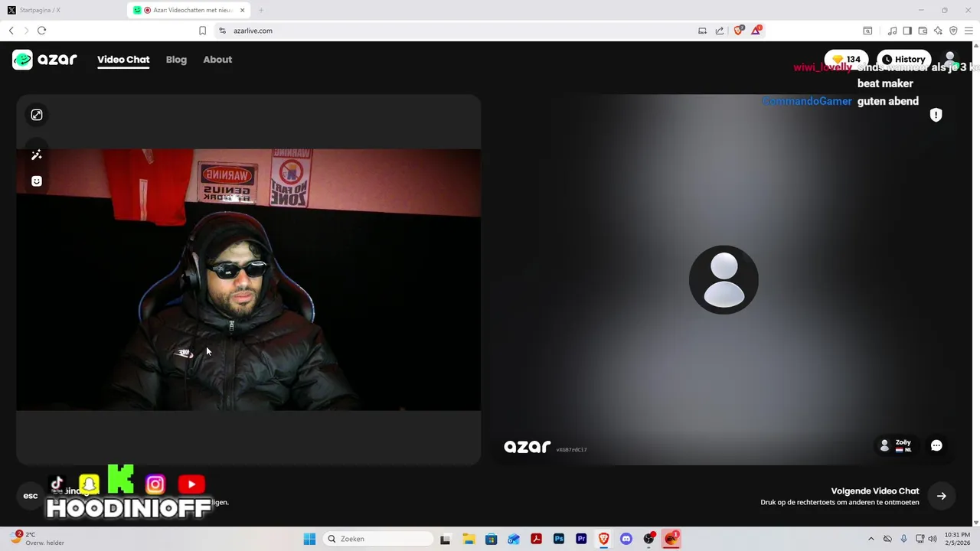Open the Windows Start menu
Image resolution: width=980 pixels, height=551 pixels.
point(309,539)
